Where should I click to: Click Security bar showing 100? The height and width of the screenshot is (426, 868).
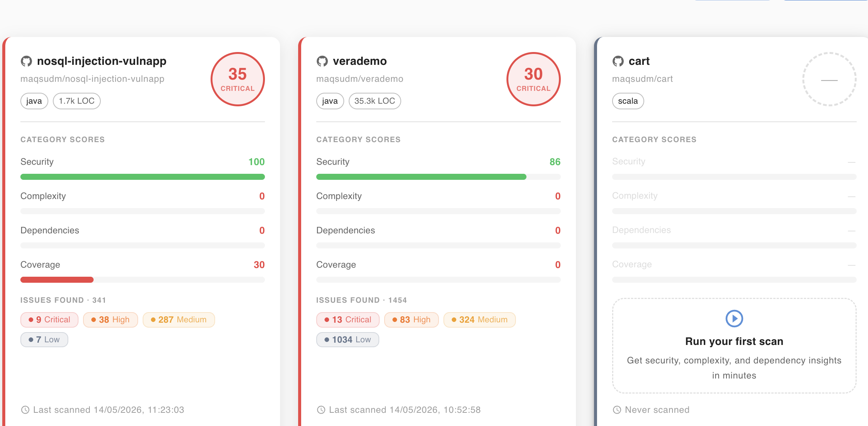(143, 177)
